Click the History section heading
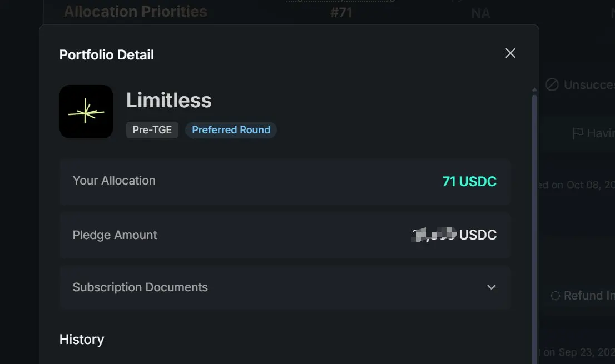This screenshot has width=615, height=364. [x=82, y=340]
